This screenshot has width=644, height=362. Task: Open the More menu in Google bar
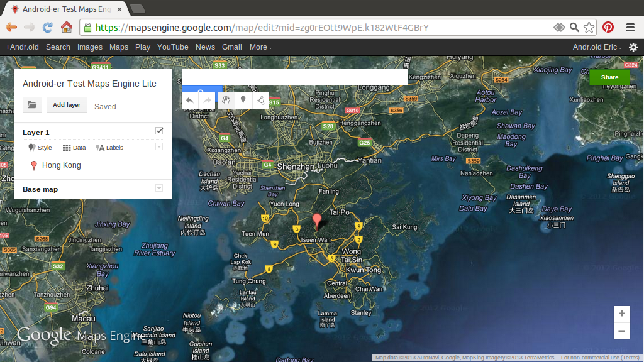point(257,47)
